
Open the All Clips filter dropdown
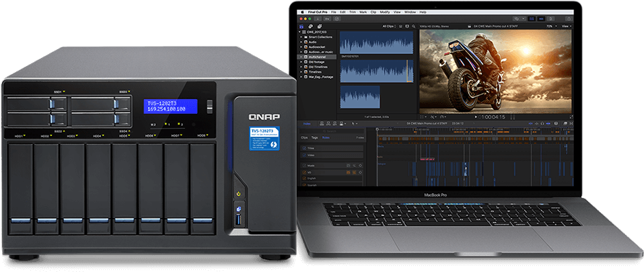389,26
